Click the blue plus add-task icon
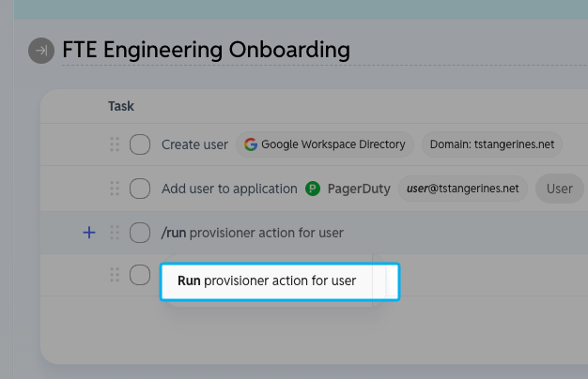588x379 pixels. pyautogui.click(x=89, y=233)
